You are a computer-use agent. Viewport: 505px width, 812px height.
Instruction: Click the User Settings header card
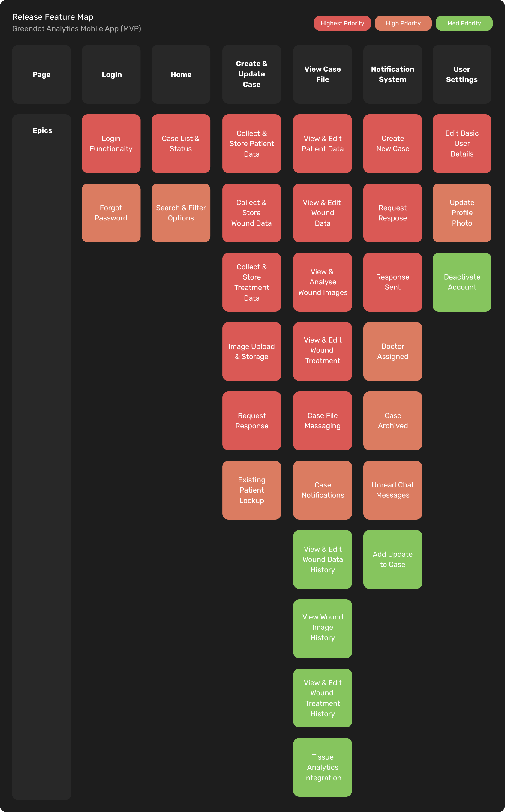(x=461, y=74)
